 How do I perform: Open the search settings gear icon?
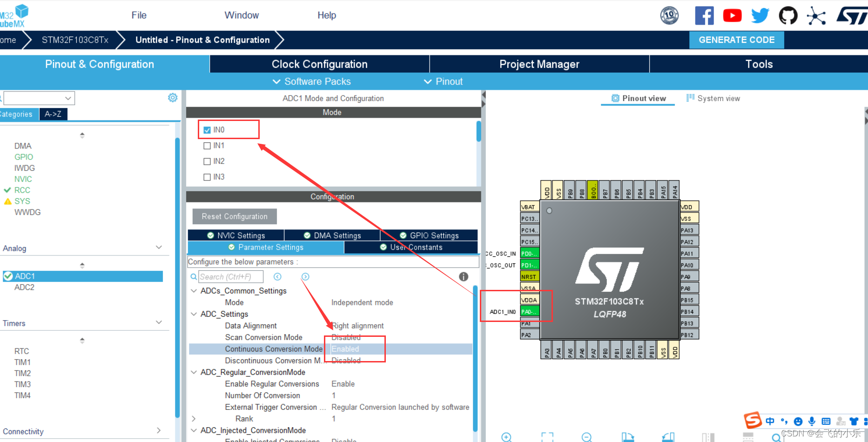click(173, 98)
